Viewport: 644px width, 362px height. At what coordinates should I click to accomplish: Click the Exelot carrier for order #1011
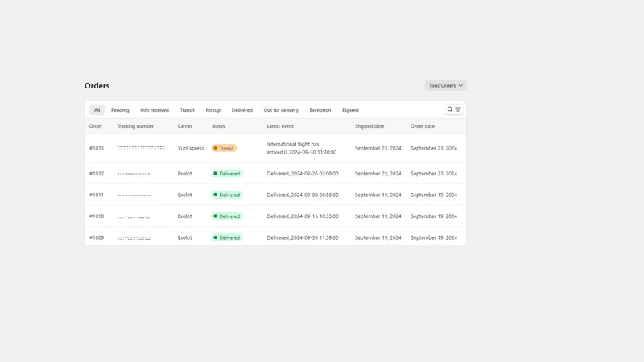pyautogui.click(x=185, y=195)
